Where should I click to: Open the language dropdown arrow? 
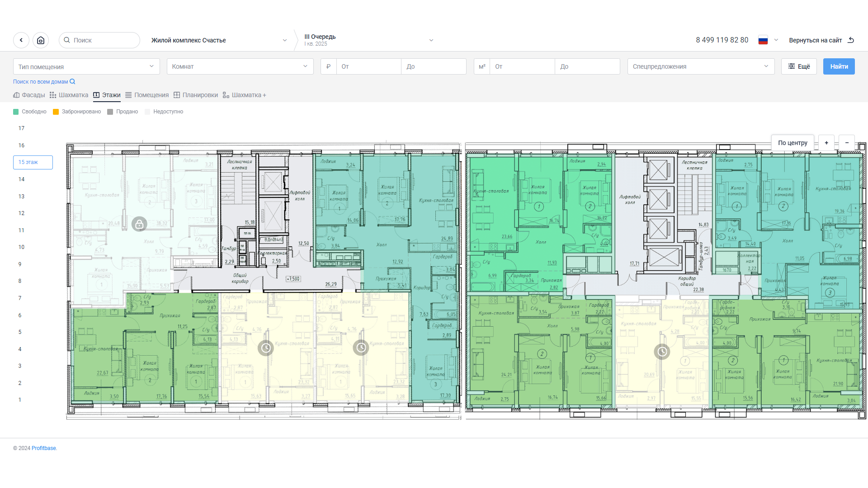776,40
